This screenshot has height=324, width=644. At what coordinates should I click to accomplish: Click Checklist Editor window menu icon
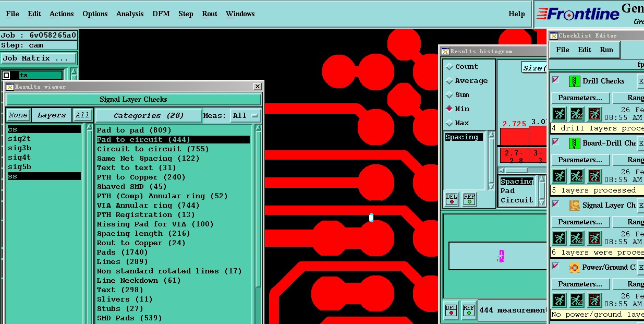554,35
